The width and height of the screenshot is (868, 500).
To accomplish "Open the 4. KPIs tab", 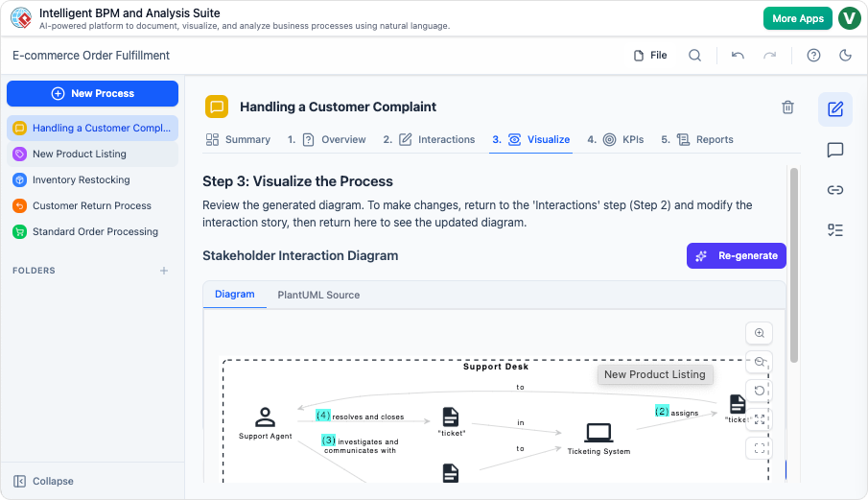I will click(x=616, y=139).
